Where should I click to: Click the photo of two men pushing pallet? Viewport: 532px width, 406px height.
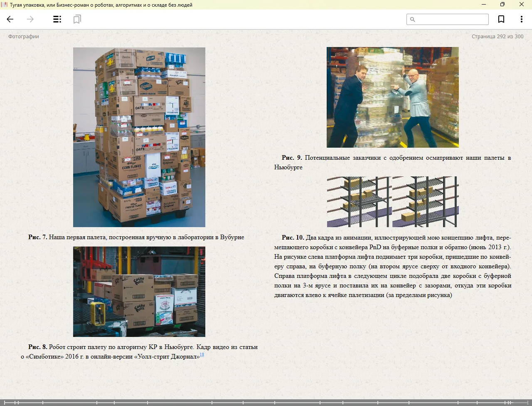click(392, 97)
